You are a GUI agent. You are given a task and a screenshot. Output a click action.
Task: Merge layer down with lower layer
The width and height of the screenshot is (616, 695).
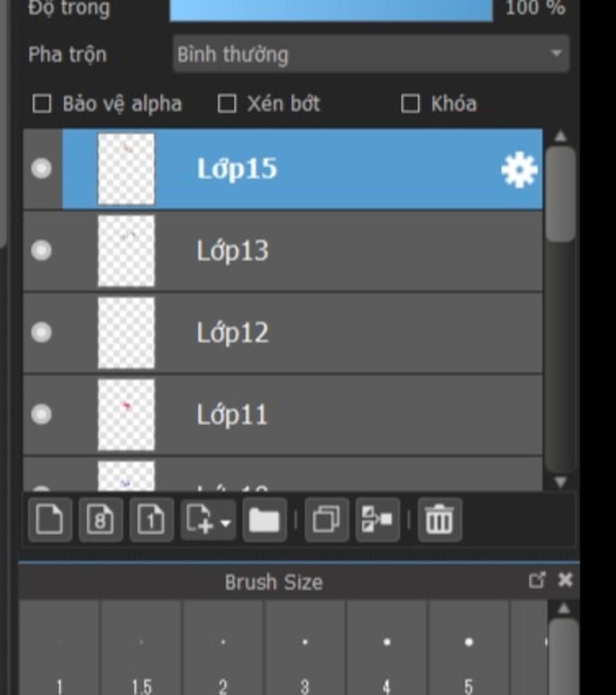point(378,519)
